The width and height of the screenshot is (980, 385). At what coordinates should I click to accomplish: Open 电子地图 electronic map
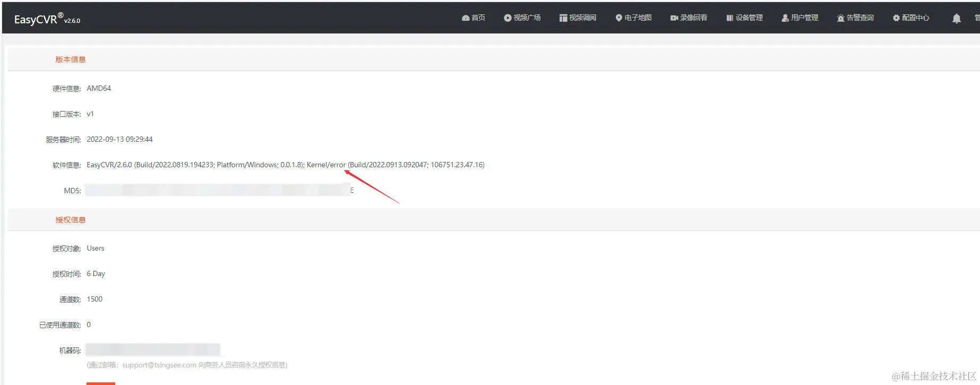point(633,18)
